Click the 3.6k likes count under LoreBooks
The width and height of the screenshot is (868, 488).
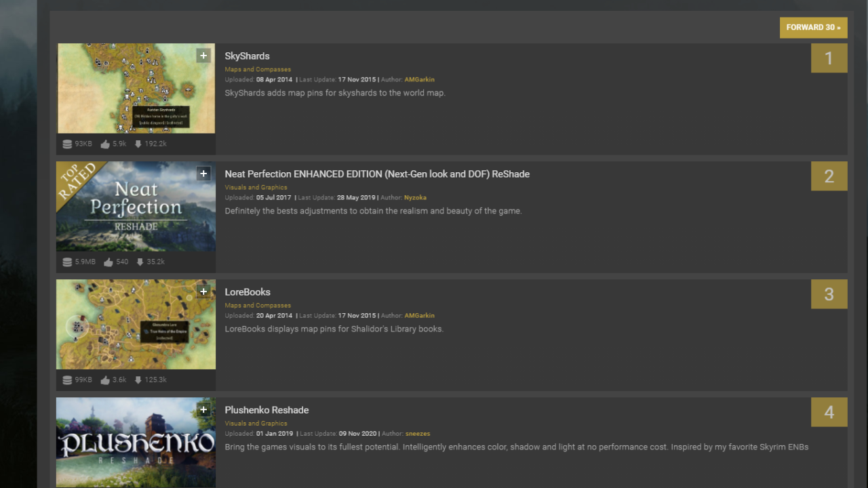(119, 380)
